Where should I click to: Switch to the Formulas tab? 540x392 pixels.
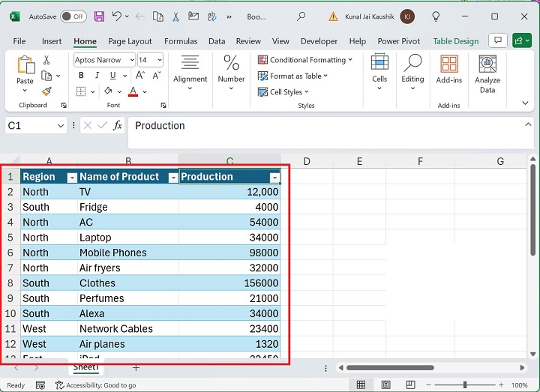(181, 41)
